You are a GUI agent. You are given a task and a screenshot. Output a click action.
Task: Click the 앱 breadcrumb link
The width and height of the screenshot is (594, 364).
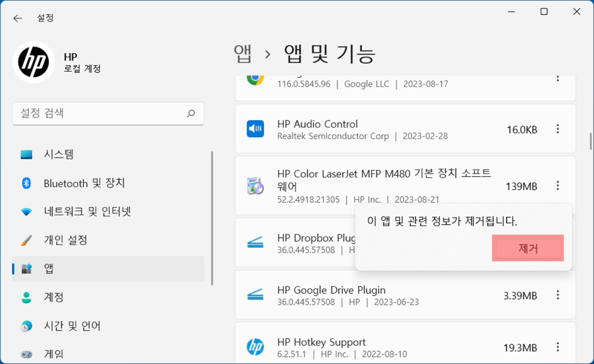(243, 54)
